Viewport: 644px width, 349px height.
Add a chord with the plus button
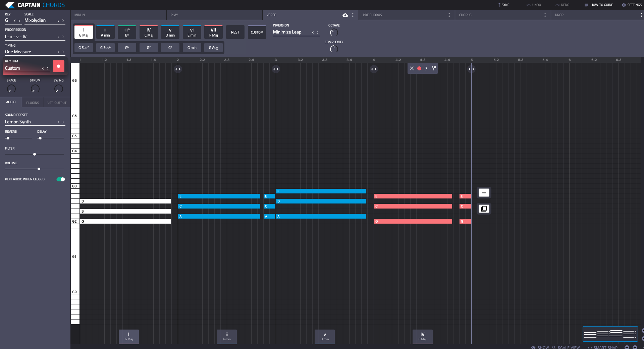[484, 193]
